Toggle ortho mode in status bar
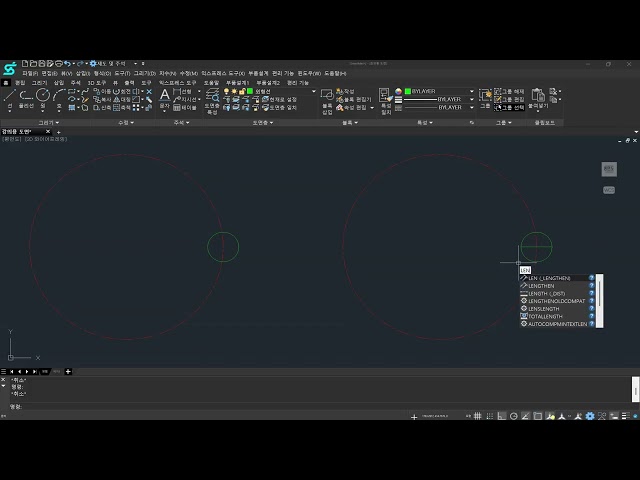The height and width of the screenshot is (480, 640). tap(502, 416)
